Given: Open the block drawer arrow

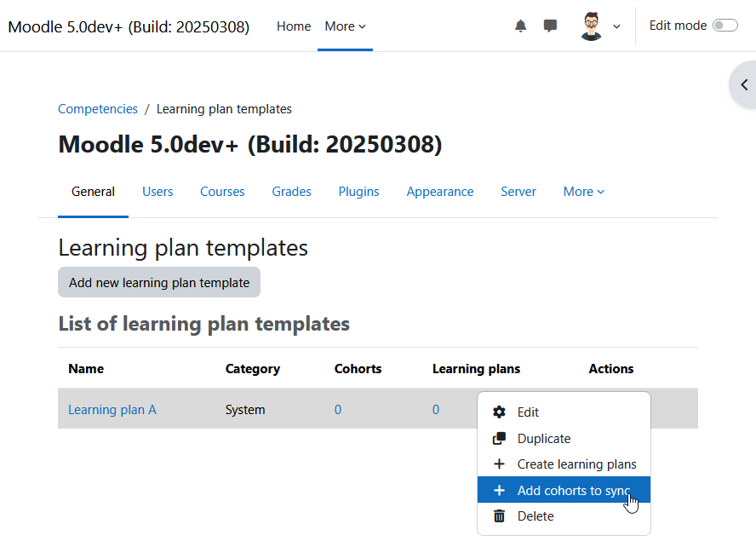Looking at the screenshot, I should 744,85.
